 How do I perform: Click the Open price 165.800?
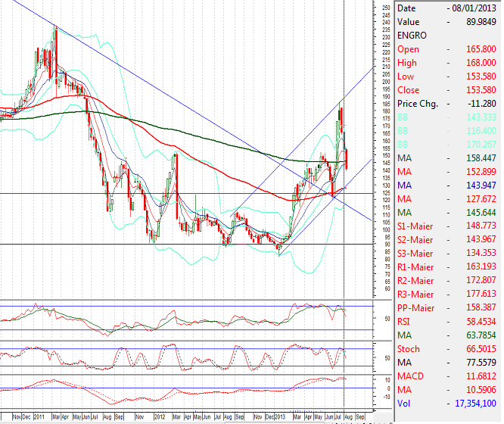pyautogui.click(x=484, y=49)
